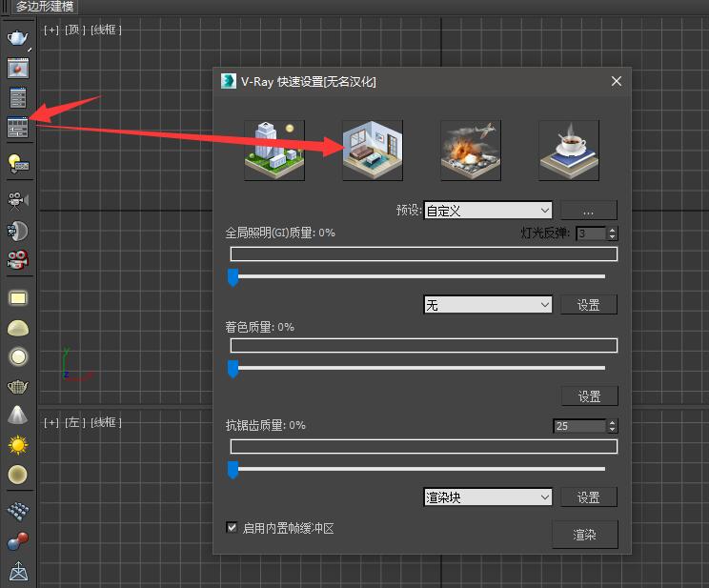Click the red physical camera icon
Viewport: 709px width, 588px height.
(x=18, y=259)
